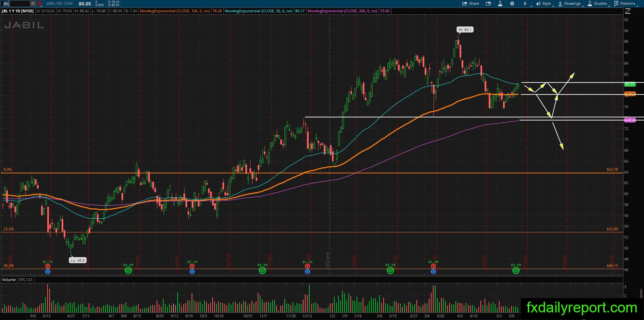The height and width of the screenshot is (320, 644).
Task: Click the green dividend icon from May 2023
Action: (516, 271)
